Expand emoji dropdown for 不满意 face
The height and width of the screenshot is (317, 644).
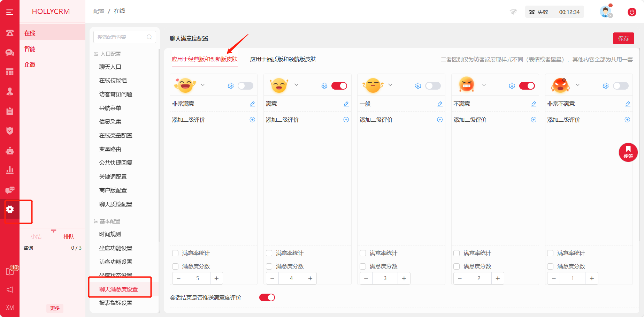[484, 85]
